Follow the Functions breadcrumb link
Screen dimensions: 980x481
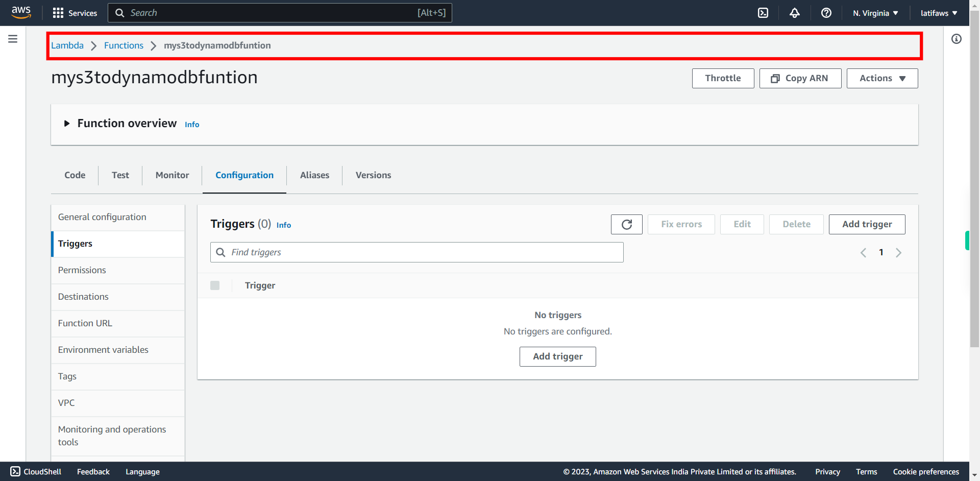[x=124, y=45]
